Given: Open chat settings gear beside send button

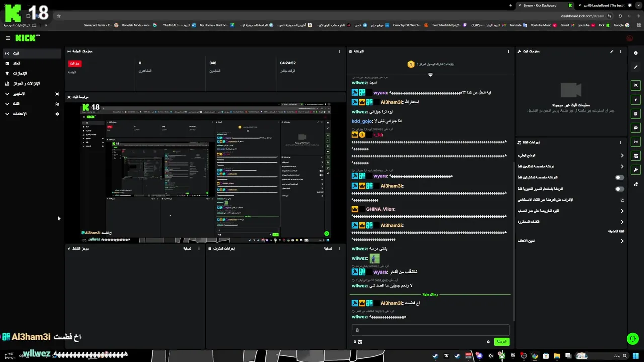Looking at the screenshot, I should point(488,341).
